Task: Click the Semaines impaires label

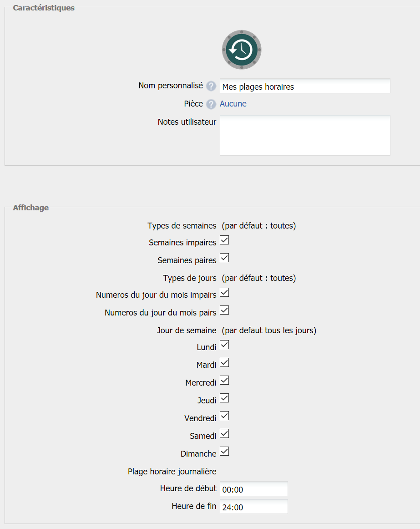Action: [x=182, y=243]
